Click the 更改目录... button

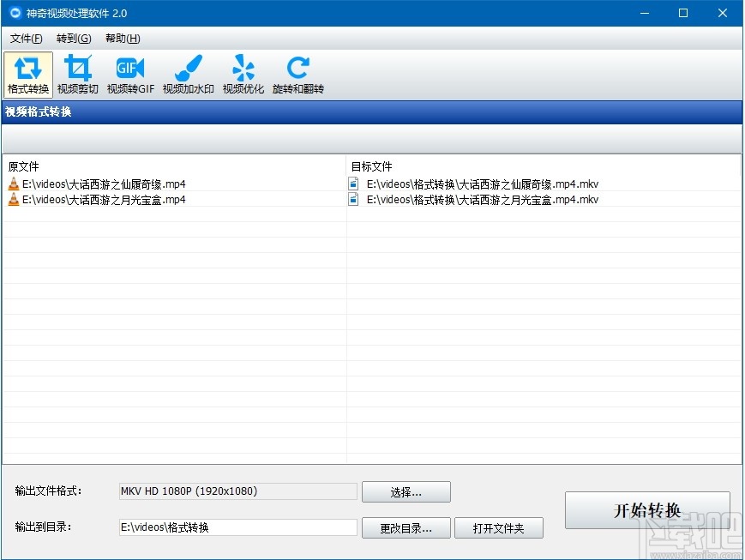pyautogui.click(x=406, y=528)
